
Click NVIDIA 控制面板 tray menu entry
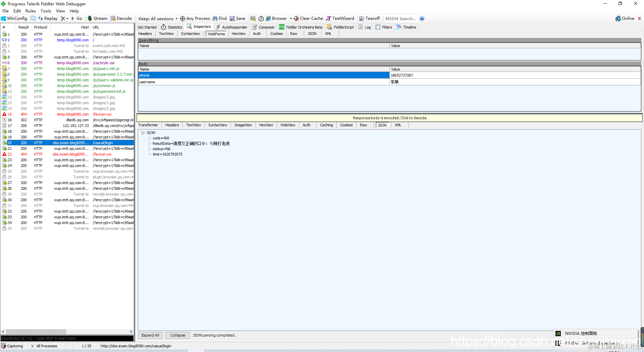pos(581,334)
